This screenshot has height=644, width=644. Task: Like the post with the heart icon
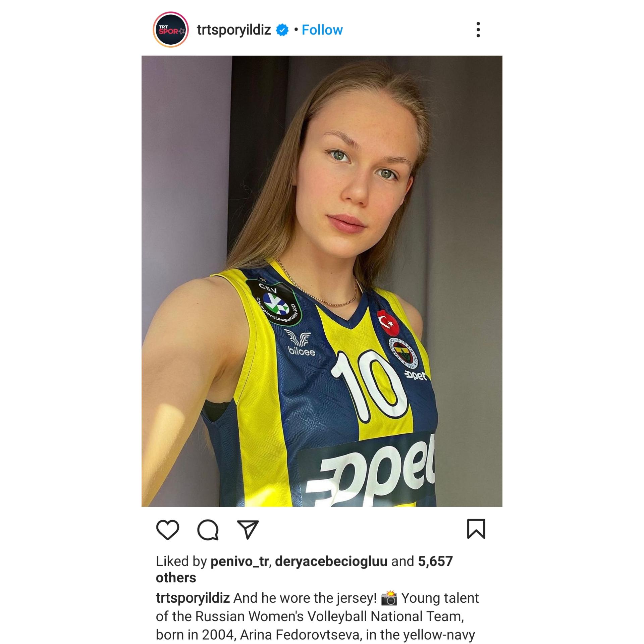[x=168, y=530]
